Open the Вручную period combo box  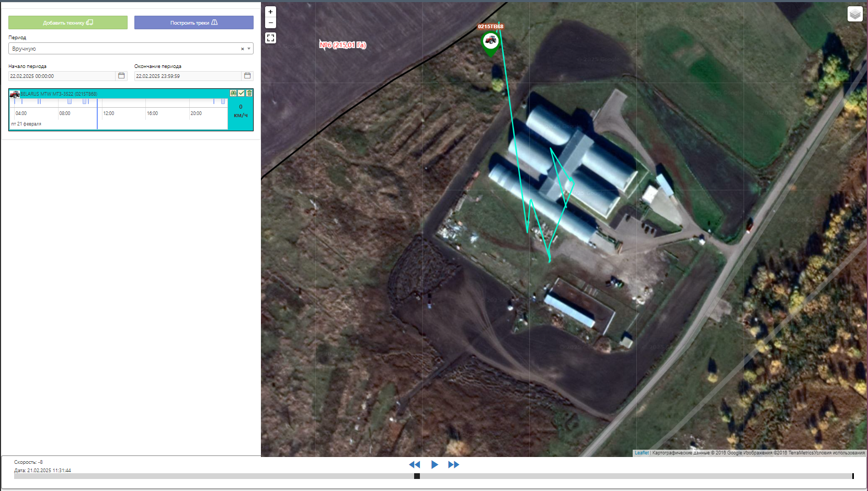(x=125, y=49)
